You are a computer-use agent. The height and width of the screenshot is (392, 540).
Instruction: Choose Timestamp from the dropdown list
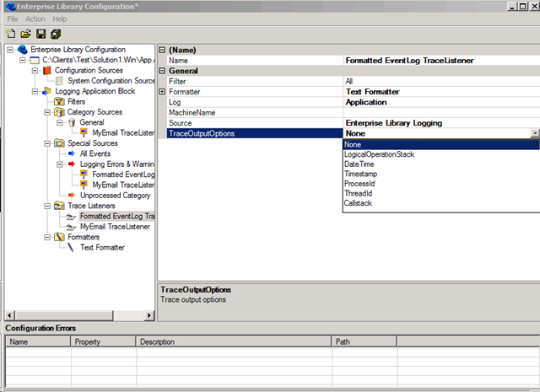[441, 174]
